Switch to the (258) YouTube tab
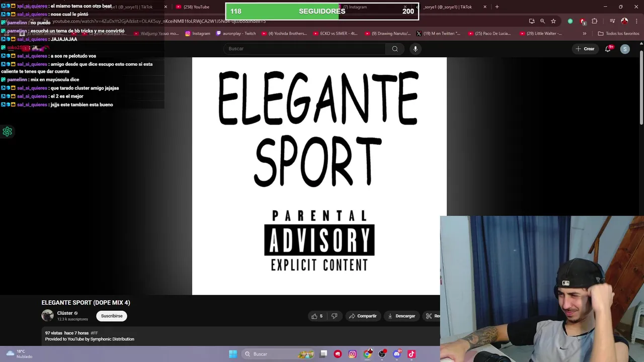Image resolution: width=644 pixels, height=362 pixels. coord(196,7)
